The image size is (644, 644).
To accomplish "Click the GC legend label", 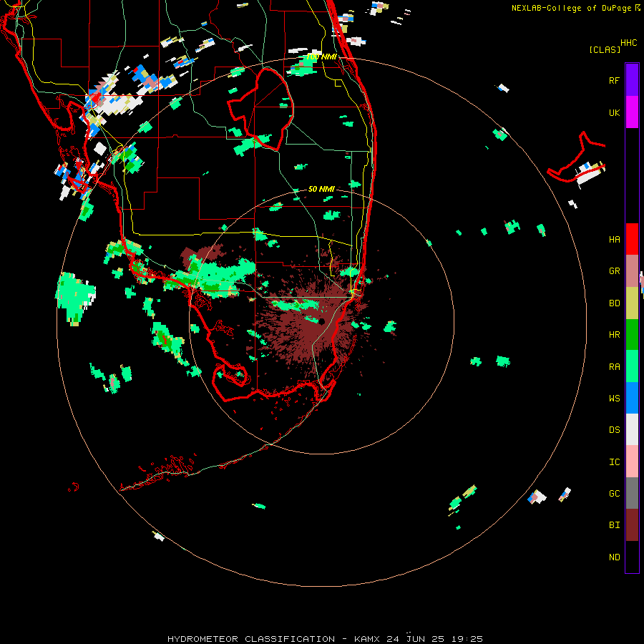I will [614, 493].
